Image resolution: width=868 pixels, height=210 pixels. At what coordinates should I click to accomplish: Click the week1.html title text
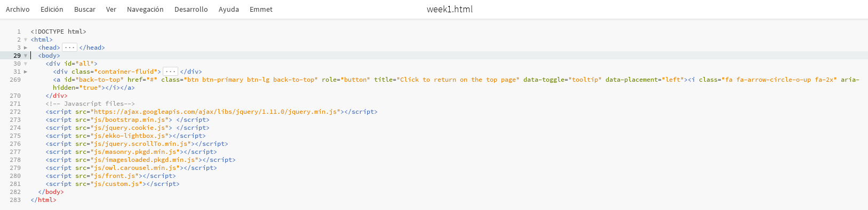coord(450,9)
